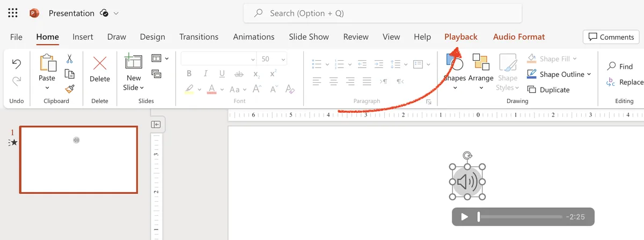Select the audio speaker icon on slide
644x240 pixels.
(x=467, y=182)
